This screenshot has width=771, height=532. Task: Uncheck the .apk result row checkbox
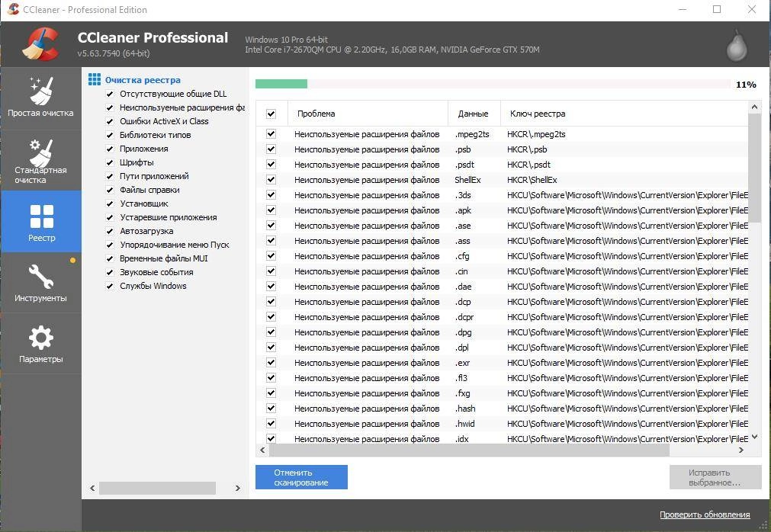[271, 210]
